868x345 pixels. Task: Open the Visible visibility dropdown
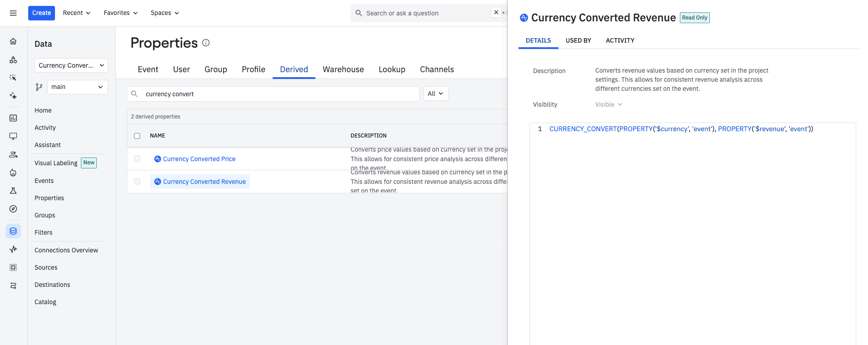[x=609, y=104]
